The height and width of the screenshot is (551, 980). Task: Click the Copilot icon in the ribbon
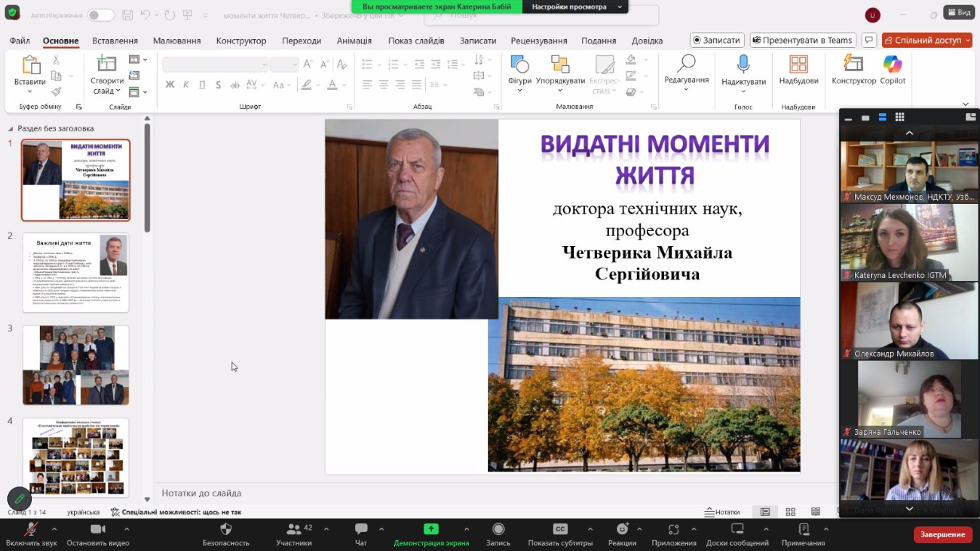(892, 65)
